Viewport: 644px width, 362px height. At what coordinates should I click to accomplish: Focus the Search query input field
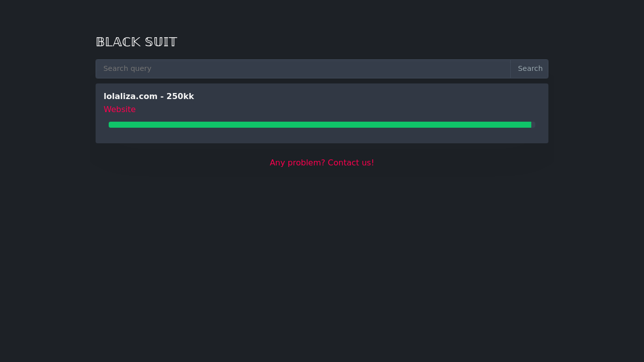pyautogui.click(x=303, y=69)
